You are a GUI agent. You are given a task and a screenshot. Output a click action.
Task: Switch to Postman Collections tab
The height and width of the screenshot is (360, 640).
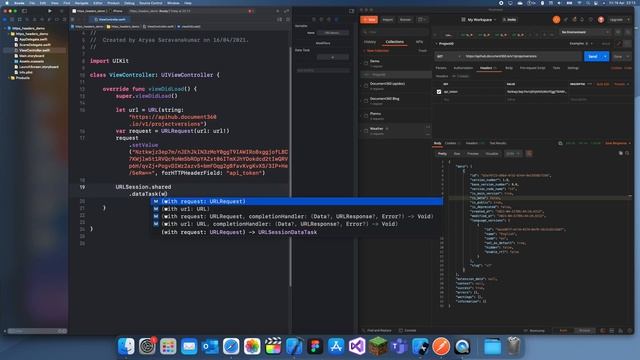pos(395,42)
